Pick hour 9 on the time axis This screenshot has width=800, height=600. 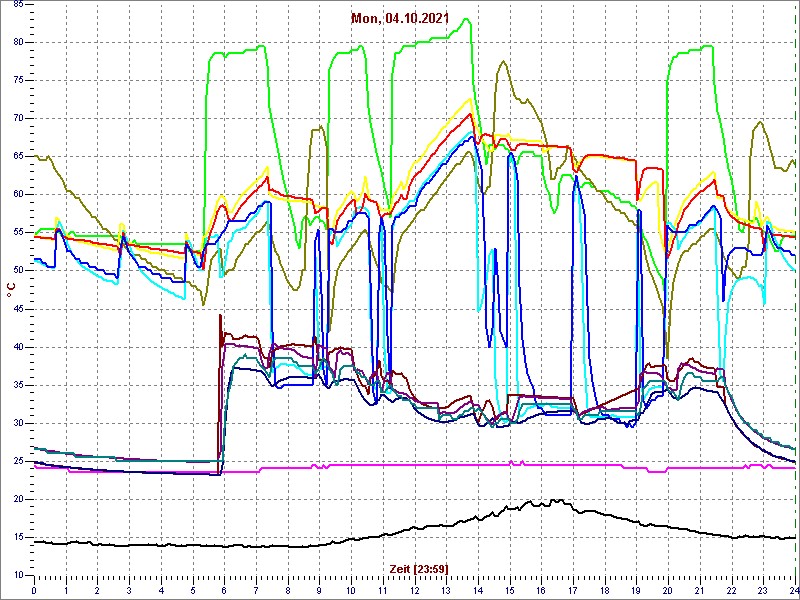319,591
